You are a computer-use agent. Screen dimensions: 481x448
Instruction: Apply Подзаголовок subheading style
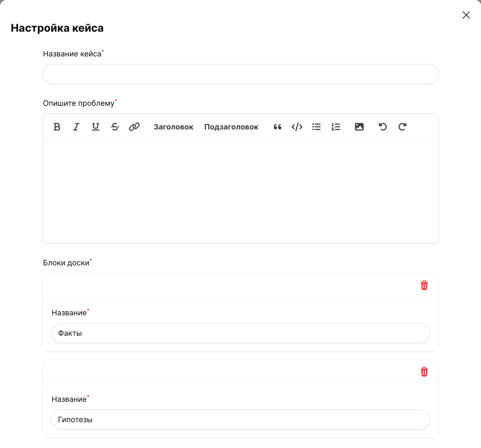[x=231, y=127]
